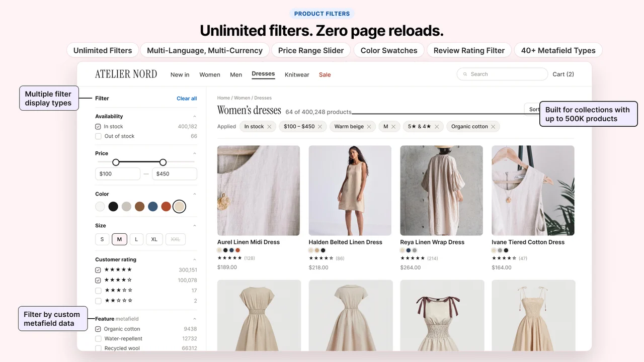Remove the 5★ & 4★ rating chip
The height and width of the screenshot is (362, 644).
coord(437,127)
